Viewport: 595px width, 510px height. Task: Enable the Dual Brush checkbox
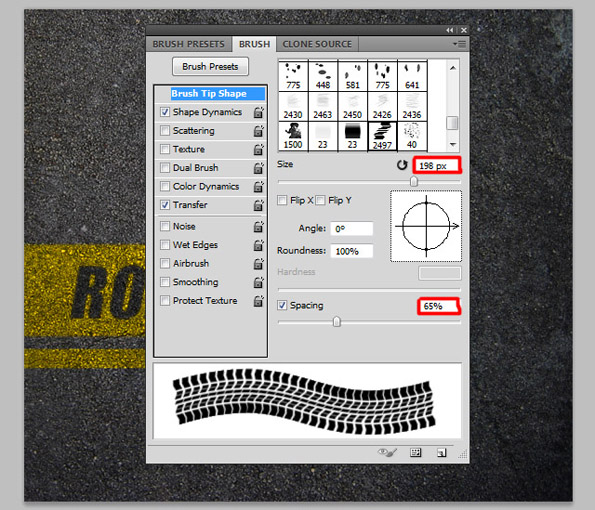click(165, 168)
